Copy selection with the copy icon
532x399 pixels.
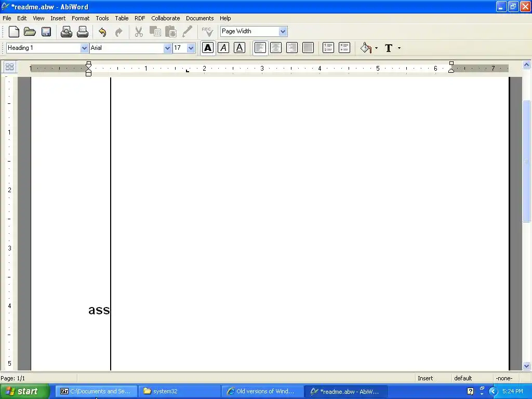click(155, 32)
